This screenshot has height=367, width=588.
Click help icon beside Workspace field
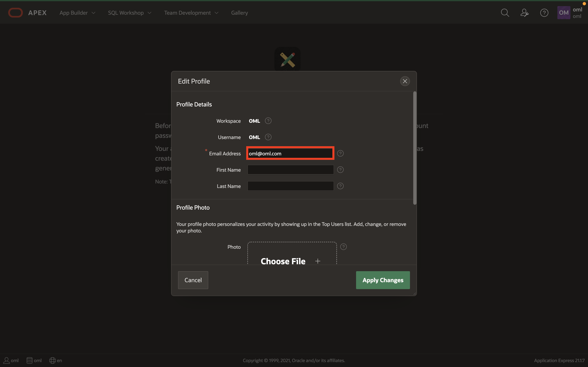[268, 121]
